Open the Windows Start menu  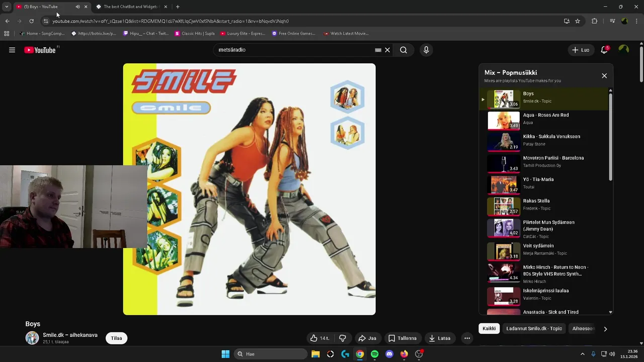[225, 354]
